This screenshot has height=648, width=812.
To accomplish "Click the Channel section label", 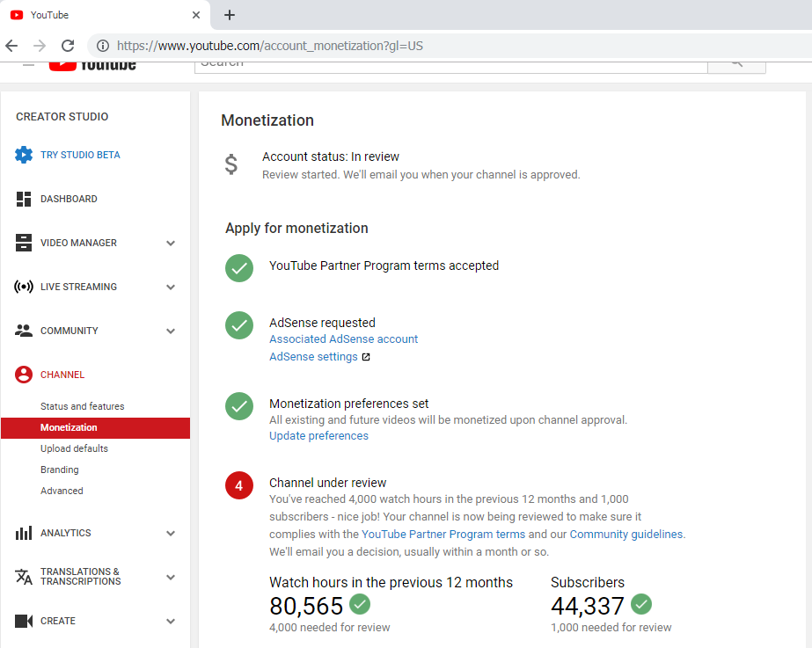I will [x=62, y=375].
